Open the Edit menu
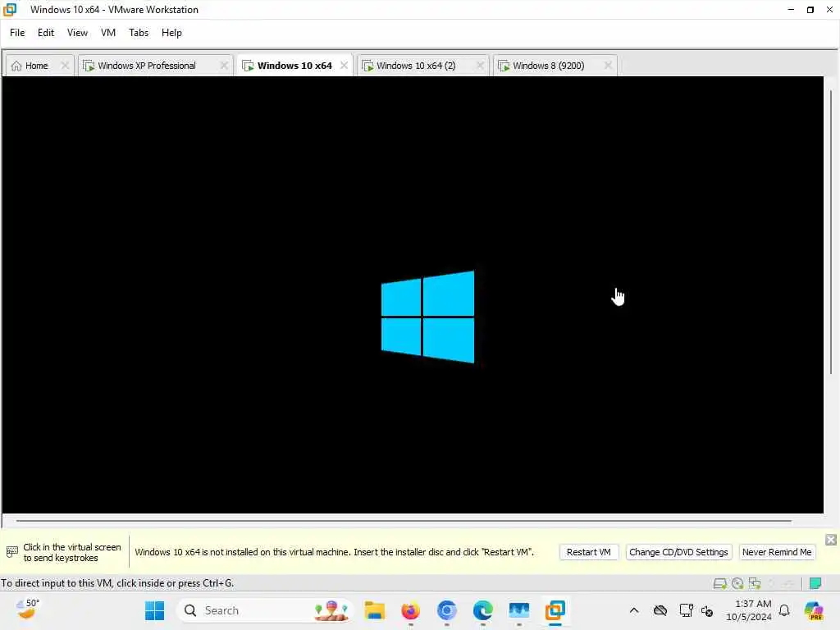The height and width of the screenshot is (630, 840). pos(46,33)
